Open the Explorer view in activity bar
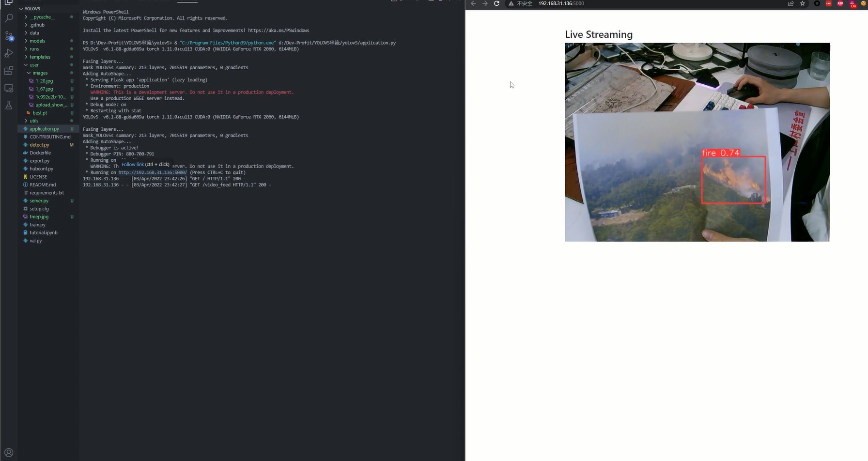 pyautogui.click(x=9, y=2)
